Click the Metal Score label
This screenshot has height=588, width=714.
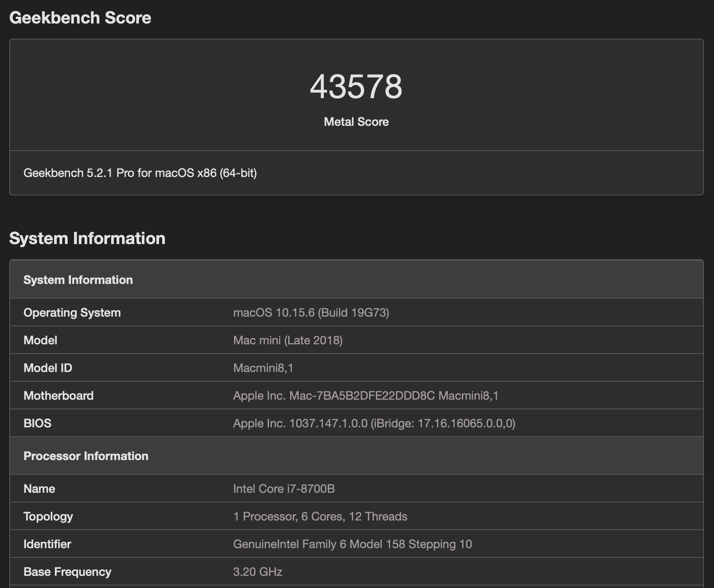[x=356, y=122]
